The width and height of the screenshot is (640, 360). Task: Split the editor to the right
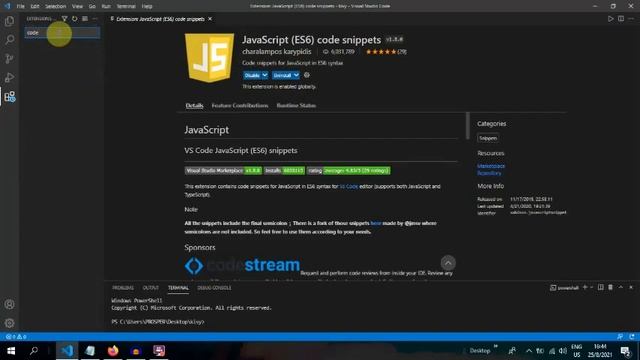[x=621, y=19]
